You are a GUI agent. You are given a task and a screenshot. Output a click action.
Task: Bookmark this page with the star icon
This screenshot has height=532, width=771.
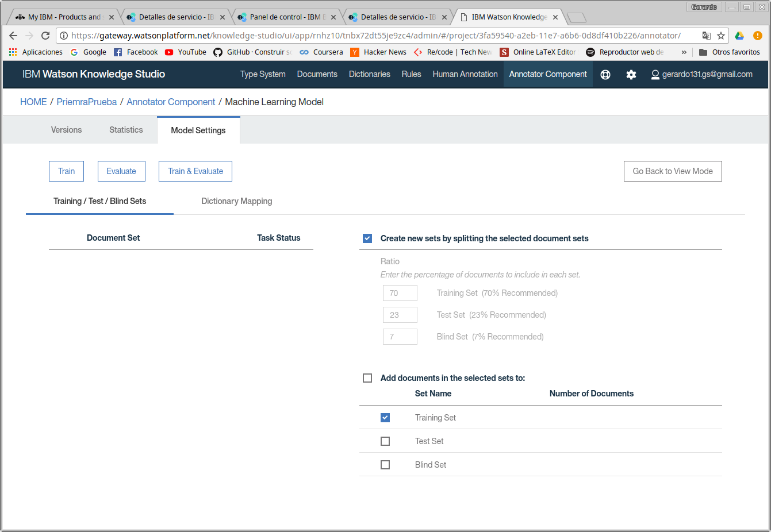click(x=721, y=36)
